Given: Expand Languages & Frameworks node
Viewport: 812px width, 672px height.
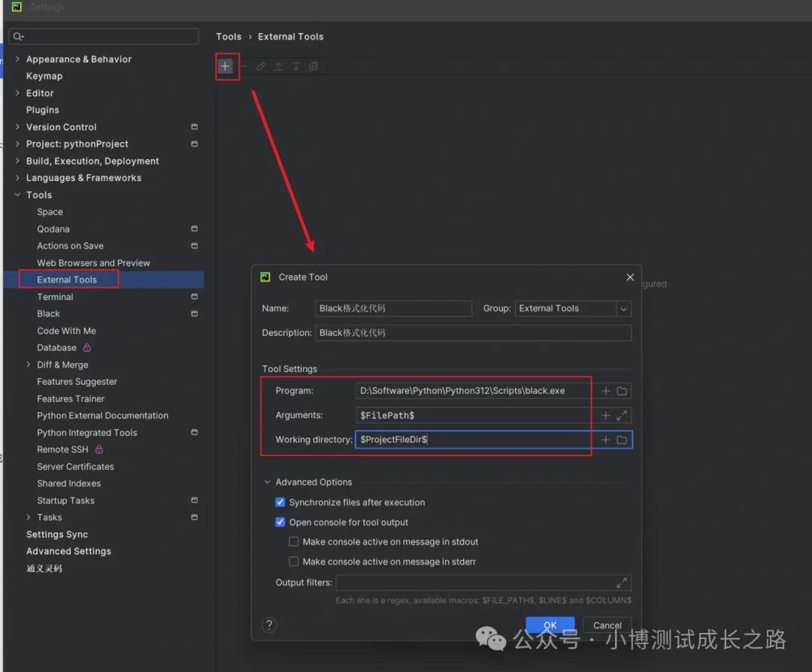Looking at the screenshot, I should pyautogui.click(x=17, y=177).
